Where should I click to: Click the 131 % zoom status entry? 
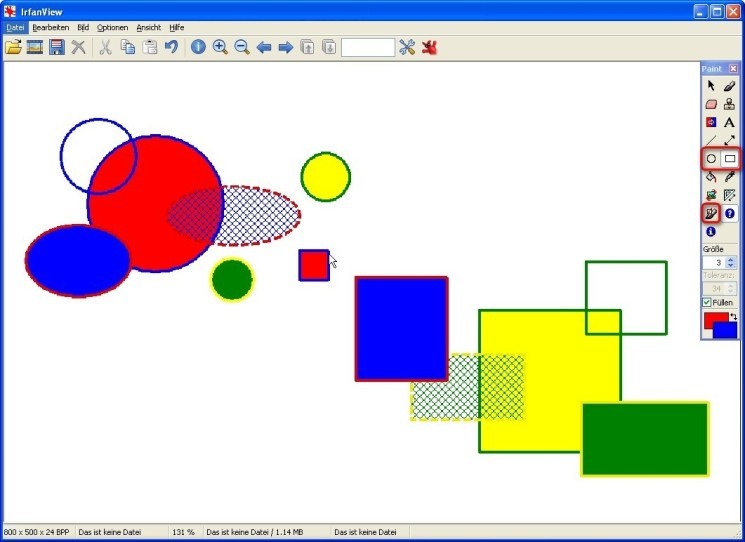(183, 532)
